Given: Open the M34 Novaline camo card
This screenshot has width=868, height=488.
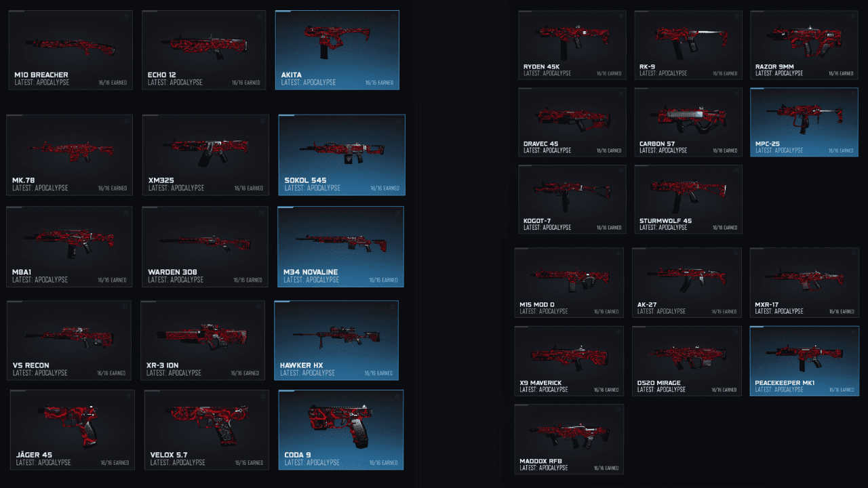Looking at the screenshot, I should pyautogui.click(x=341, y=247).
